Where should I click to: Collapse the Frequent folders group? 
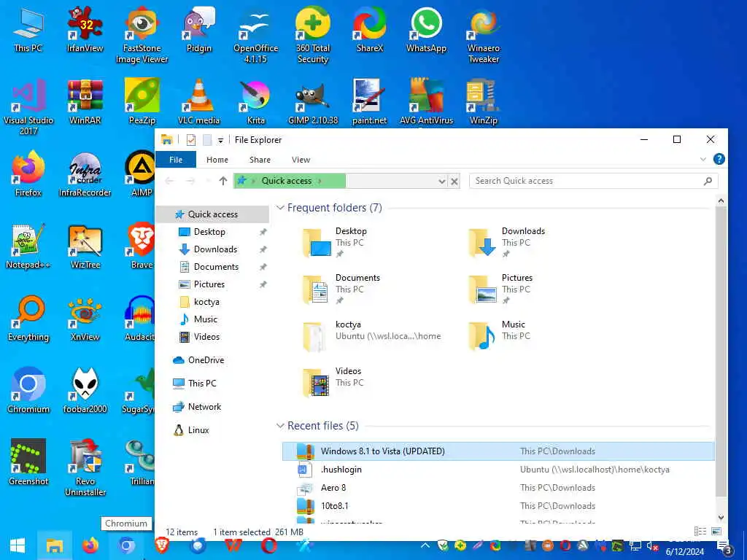pos(281,208)
